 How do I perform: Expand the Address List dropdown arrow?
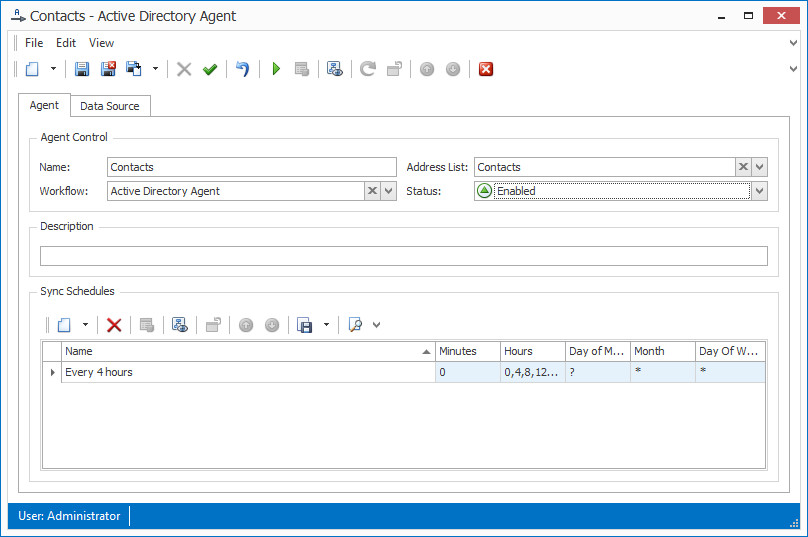(x=760, y=167)
